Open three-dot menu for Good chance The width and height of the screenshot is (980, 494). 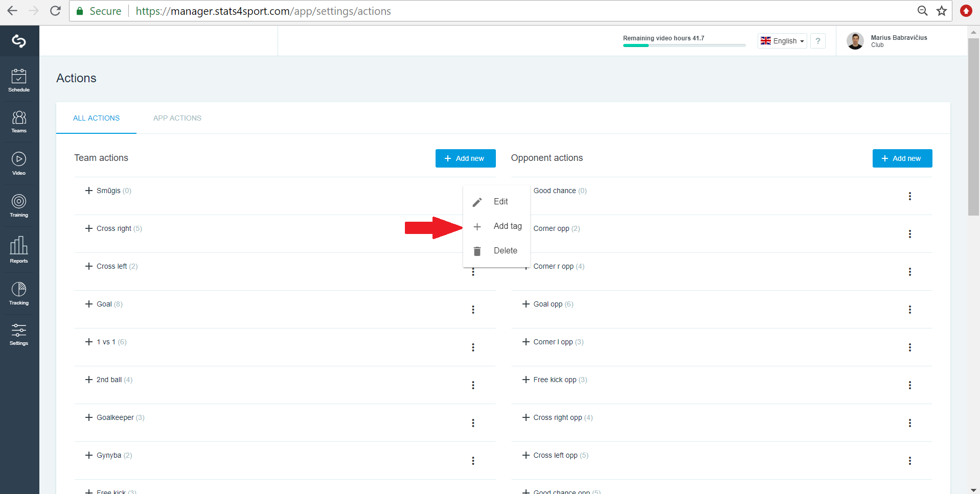(909, 196)
